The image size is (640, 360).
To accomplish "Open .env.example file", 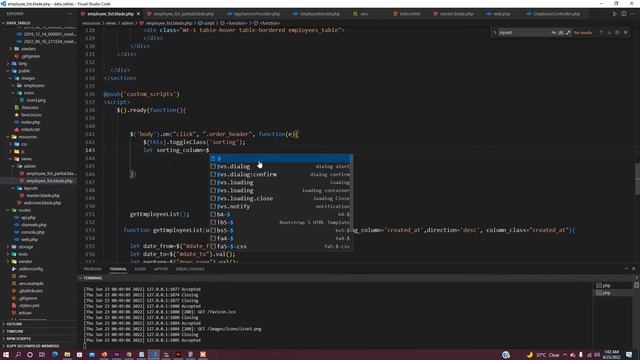I will coord(31,284).
